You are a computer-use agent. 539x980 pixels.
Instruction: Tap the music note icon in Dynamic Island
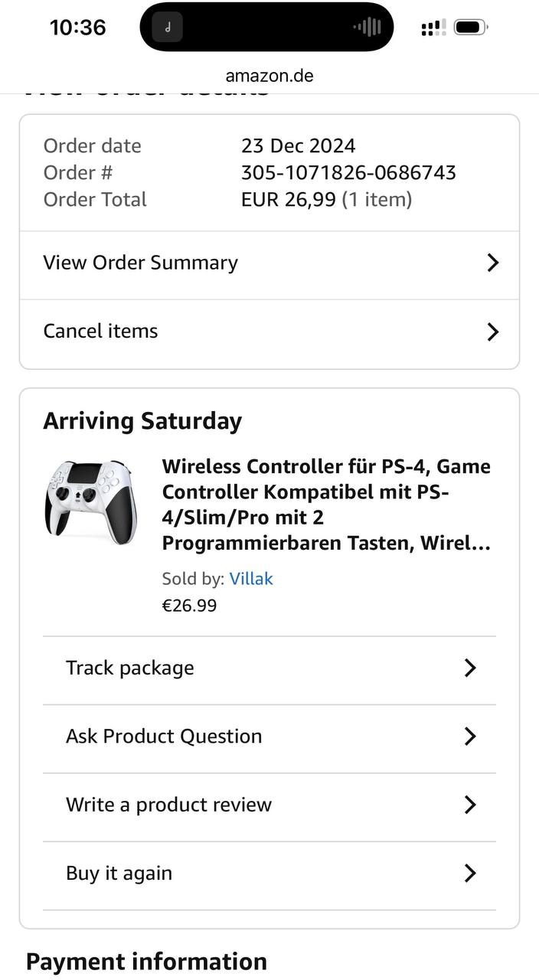point(168,28)
